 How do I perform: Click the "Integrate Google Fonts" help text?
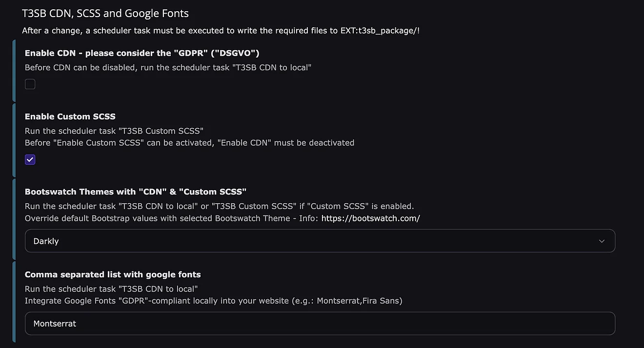click(213, 301)
